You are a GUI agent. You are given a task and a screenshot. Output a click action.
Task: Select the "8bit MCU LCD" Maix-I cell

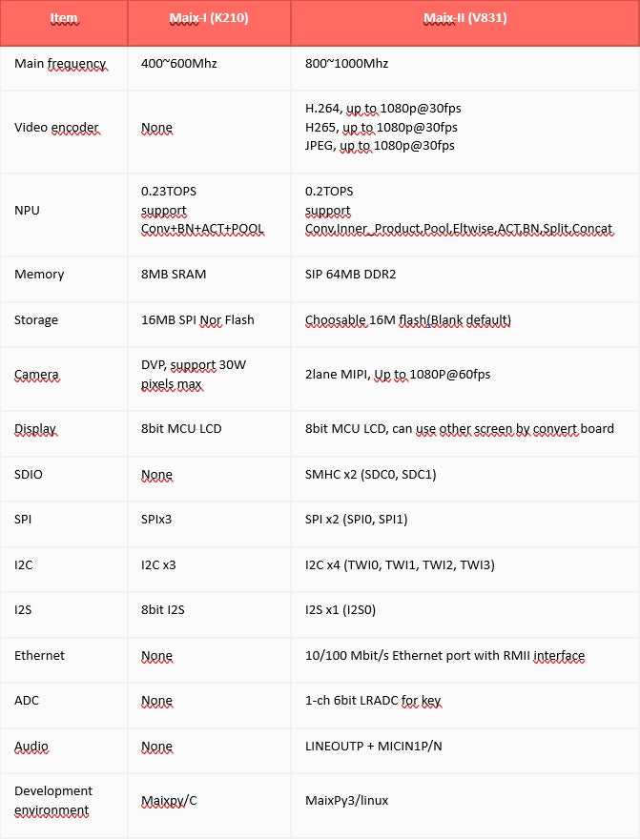coord(180,429)
